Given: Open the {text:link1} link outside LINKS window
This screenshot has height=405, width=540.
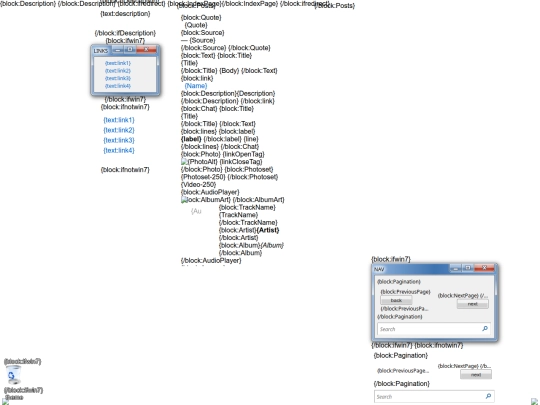Looking at the screenshot, I should [x=119, y=120].
